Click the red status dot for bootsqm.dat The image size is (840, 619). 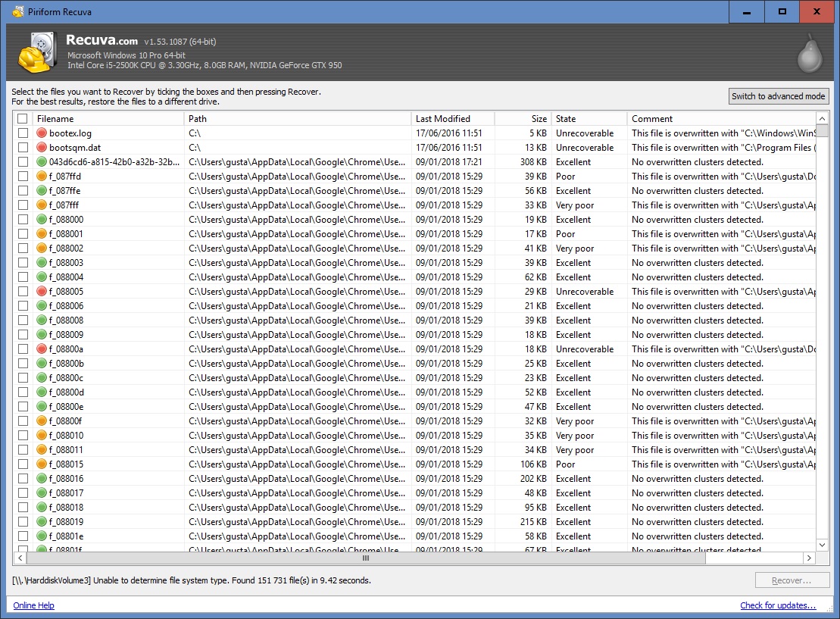point(42,148)
